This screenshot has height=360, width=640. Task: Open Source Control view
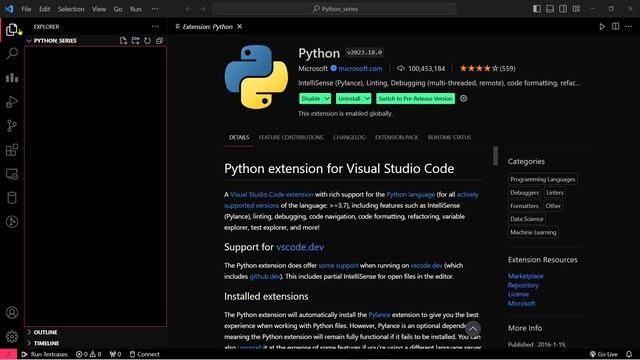coord(12,126)
